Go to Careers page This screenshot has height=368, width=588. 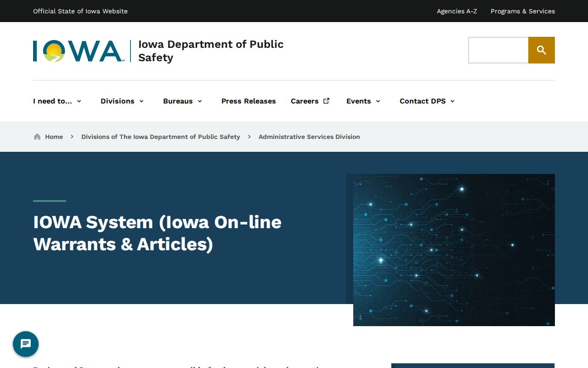click(x=305, y=101)
